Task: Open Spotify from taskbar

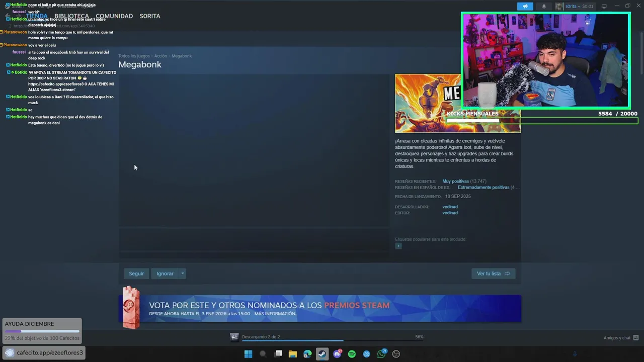Action: click(352, 354)
